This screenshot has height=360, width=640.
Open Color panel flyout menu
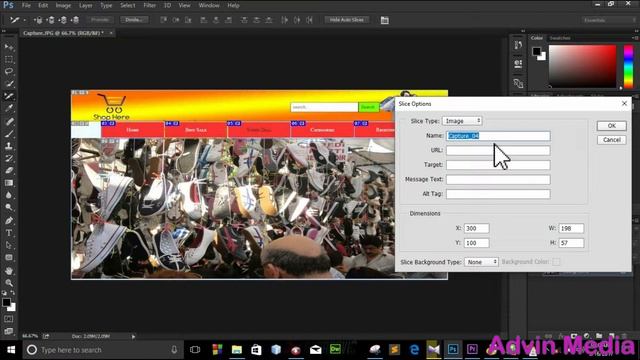pyautogui.click(x=636, y=38)
